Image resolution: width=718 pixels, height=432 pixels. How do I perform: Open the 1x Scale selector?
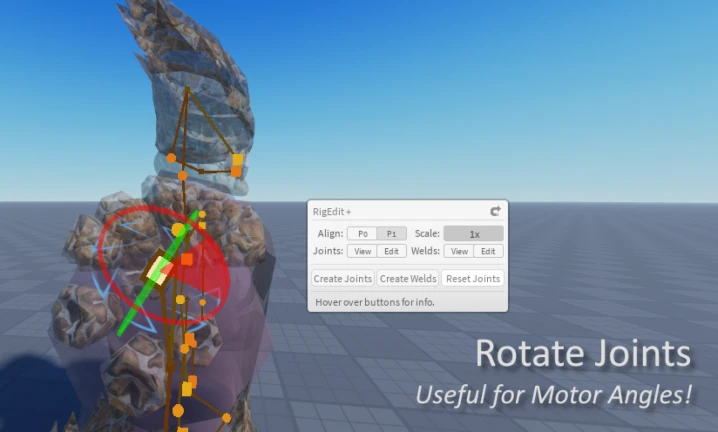coord(473,233)
